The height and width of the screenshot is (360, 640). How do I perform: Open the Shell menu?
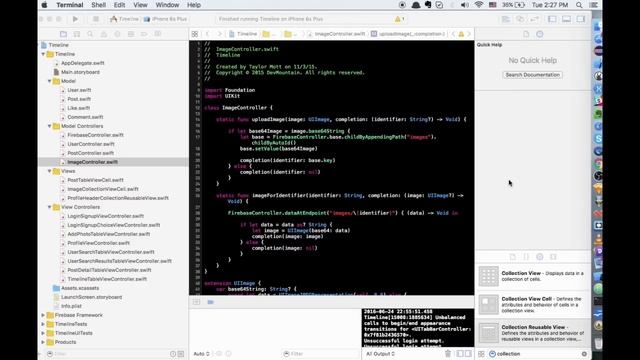coord(98,5)
